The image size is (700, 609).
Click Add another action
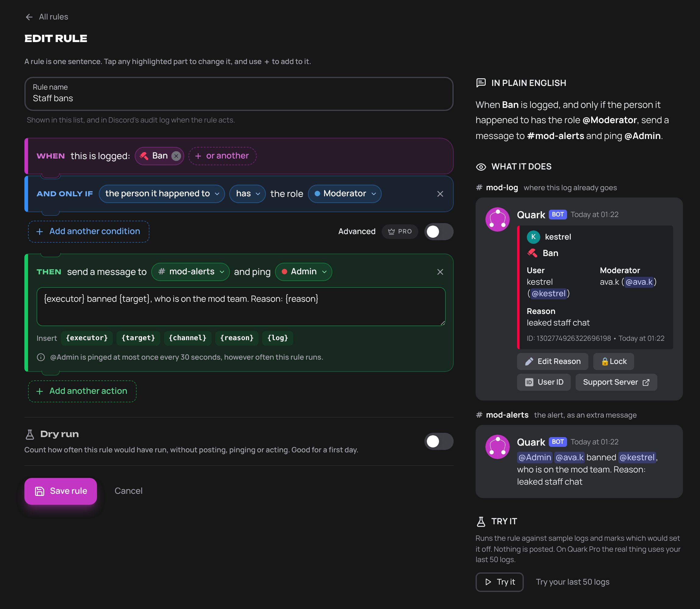click(82, 391)
